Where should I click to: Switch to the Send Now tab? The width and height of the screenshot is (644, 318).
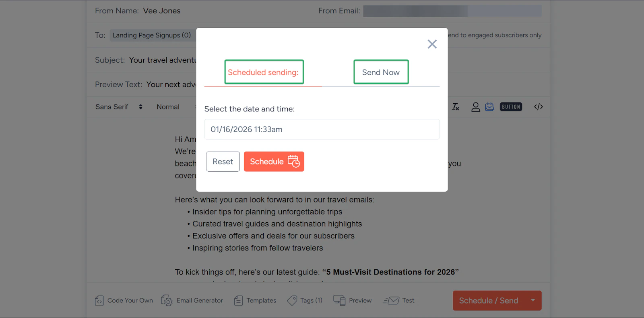coord(381,72)
